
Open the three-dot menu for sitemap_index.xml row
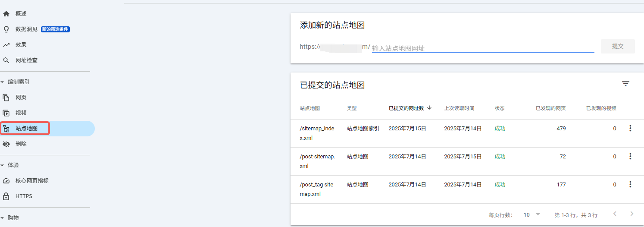pos(630,128)
